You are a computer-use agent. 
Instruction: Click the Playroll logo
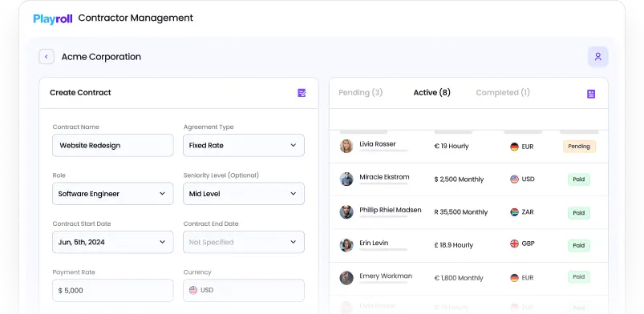click(x=53, y=18)
